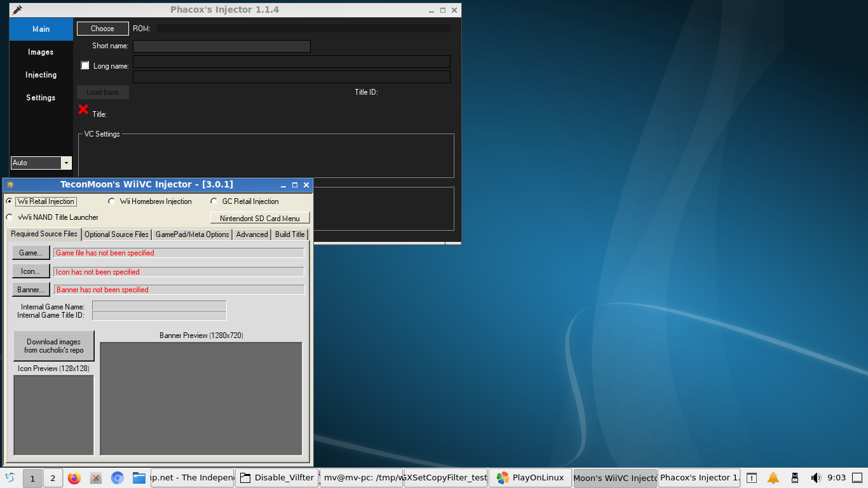
Task: Click the show desktop icon in tray
Action: click(857, 478)
